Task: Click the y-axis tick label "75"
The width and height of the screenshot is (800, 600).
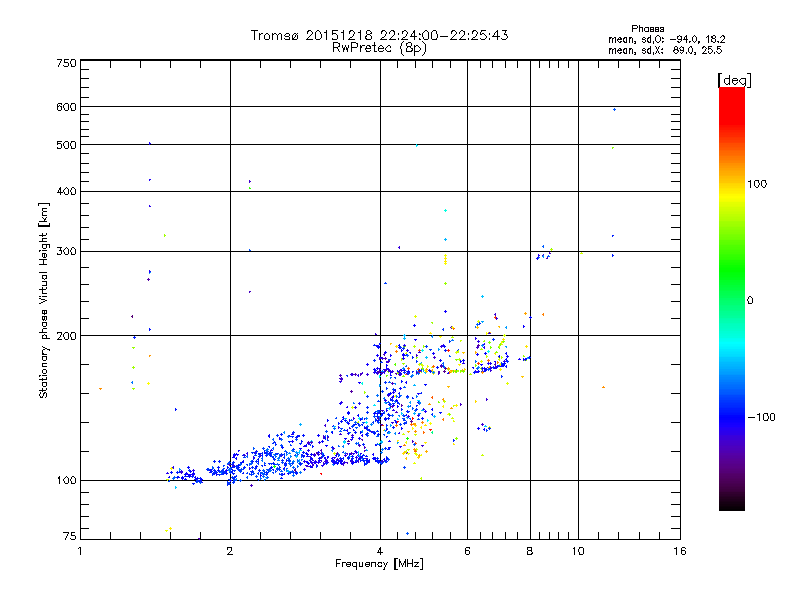Action: point(70,536)
